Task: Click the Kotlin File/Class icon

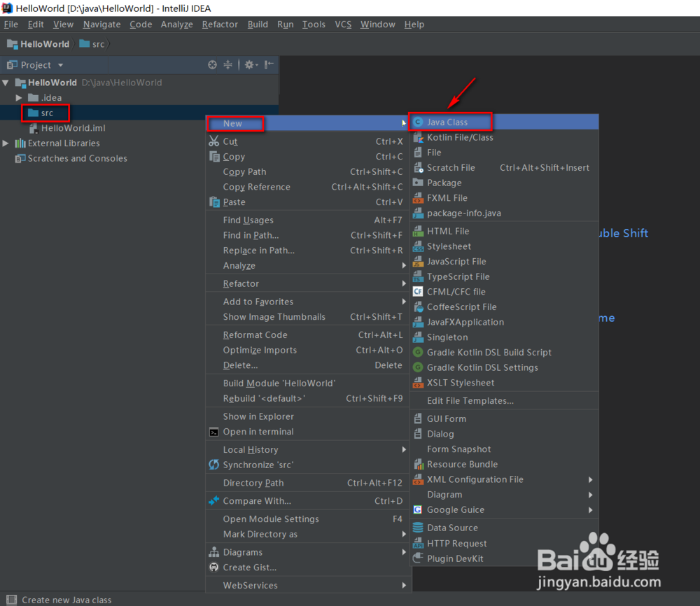Action: point(418,137)
